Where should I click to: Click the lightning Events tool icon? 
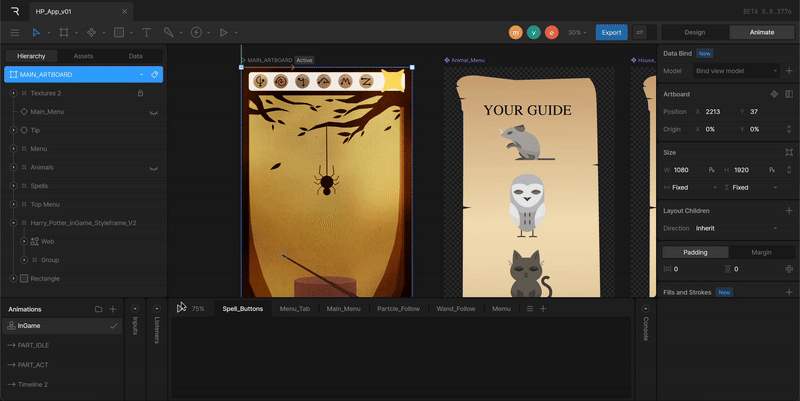click(x=196, y=33)
